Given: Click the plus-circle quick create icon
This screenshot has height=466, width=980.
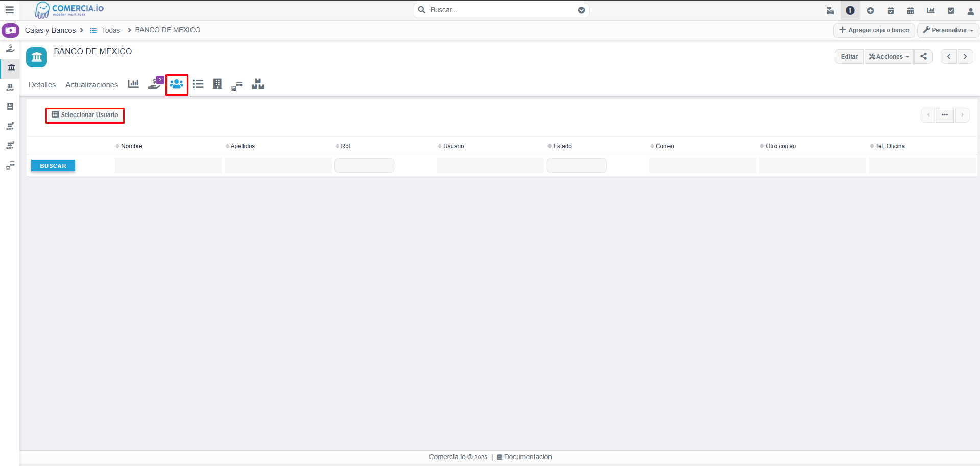Looking at the screenshot, I should tap(870, 11).
